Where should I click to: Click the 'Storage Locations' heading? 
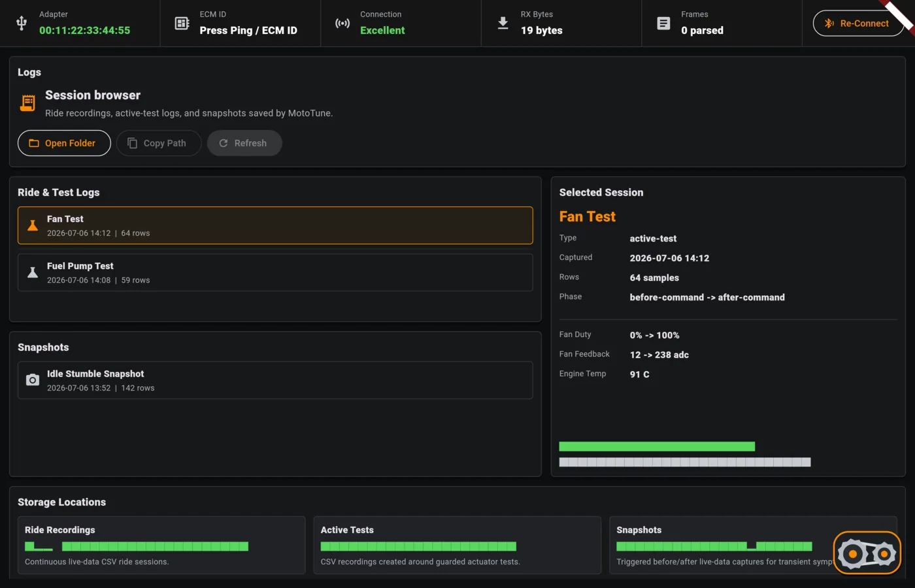pyautogui.click(x=61, y=502)
